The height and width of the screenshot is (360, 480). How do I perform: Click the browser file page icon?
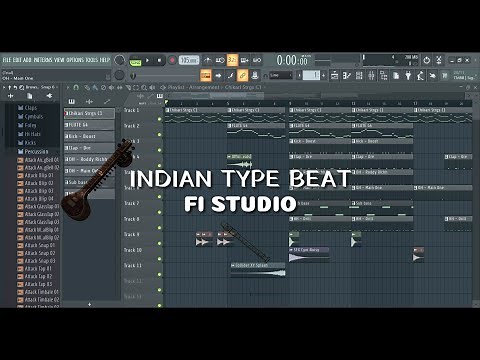click(x=30, y=96)
